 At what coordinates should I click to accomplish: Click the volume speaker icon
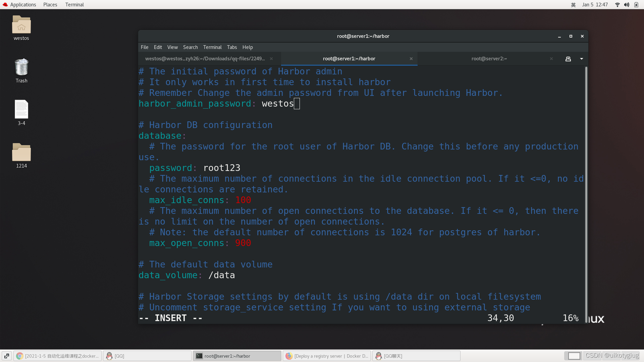pos(627,5)
